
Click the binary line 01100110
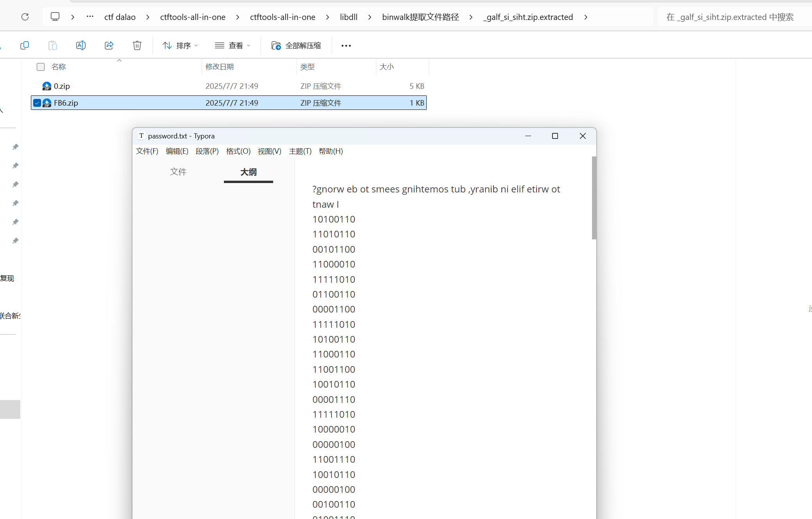click(334, 294)
